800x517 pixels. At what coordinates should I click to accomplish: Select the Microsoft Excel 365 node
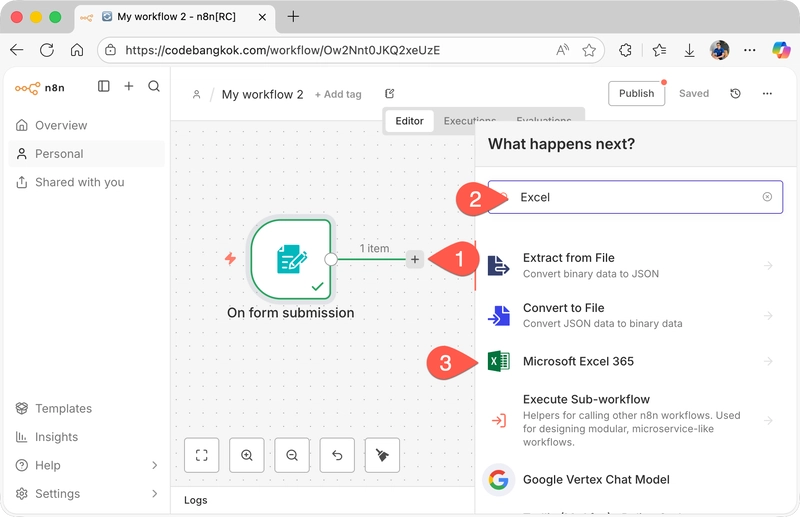[578, 362]
